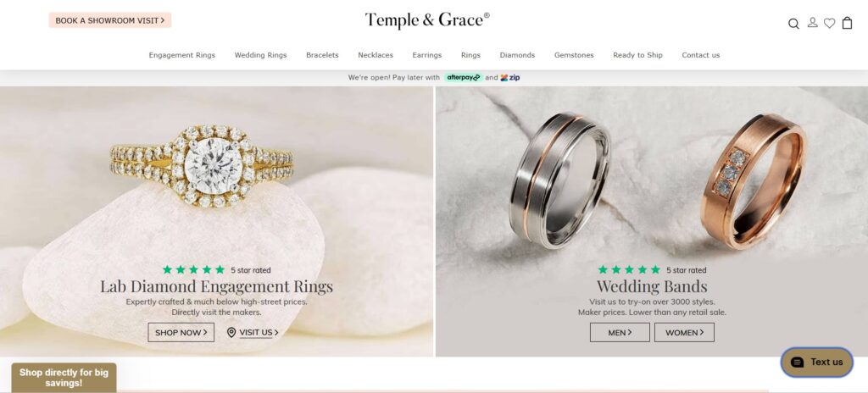The image size is (868, 393).
Task: Click the Afterpay logo badge
Action: tap(463, 77)
